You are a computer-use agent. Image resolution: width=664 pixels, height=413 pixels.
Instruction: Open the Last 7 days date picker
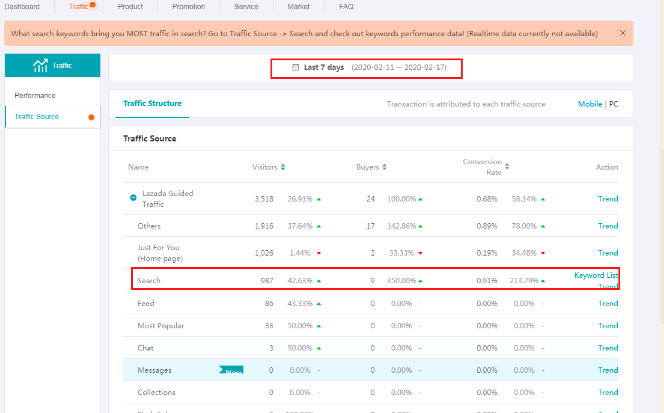pos(367,68)
